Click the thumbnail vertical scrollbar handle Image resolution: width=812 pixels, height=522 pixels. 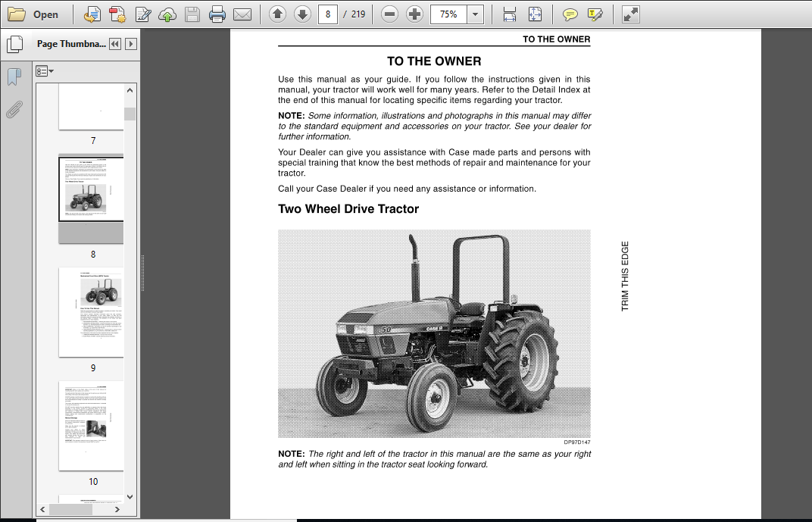[130, 114]
